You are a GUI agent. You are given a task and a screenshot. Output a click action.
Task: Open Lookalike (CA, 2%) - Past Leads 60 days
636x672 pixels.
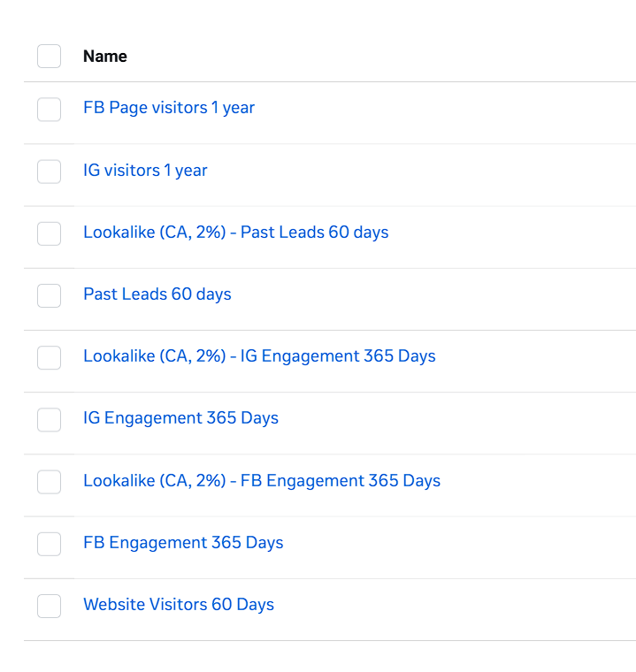tap(235, 233)
